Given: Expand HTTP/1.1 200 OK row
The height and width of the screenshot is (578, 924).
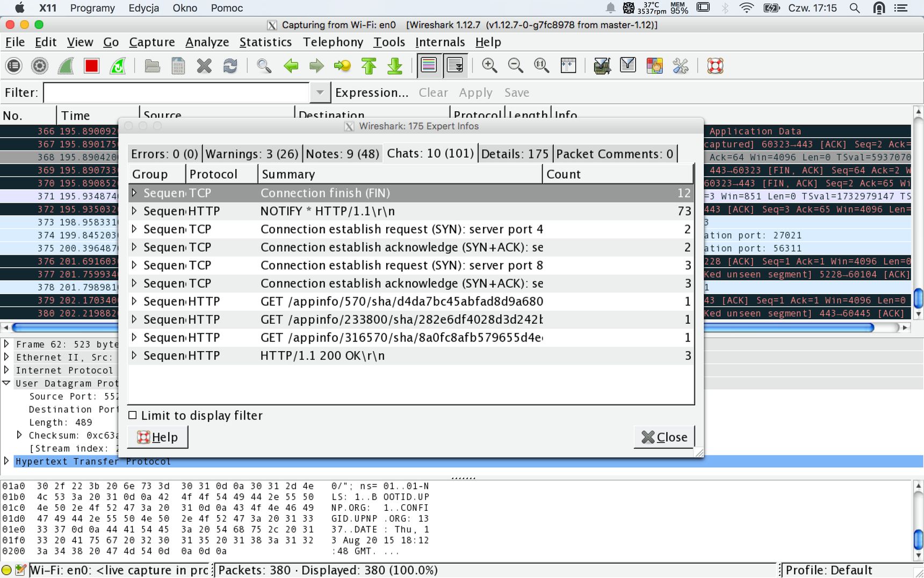Looking at the screenshot, I should point(134,355).
